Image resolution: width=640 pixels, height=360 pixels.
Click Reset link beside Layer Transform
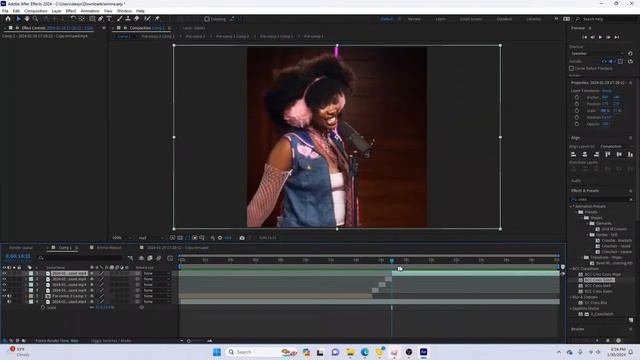click(607, 91)
